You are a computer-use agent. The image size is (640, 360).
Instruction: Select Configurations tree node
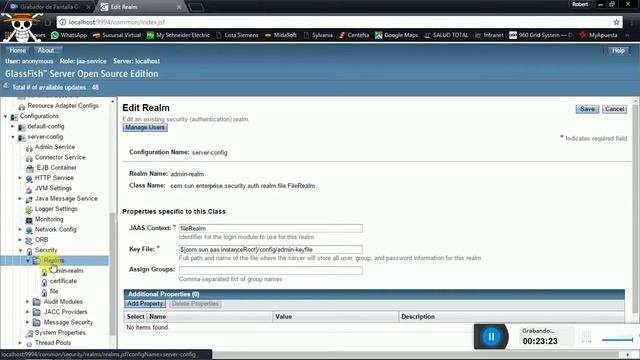coord(39,116)
